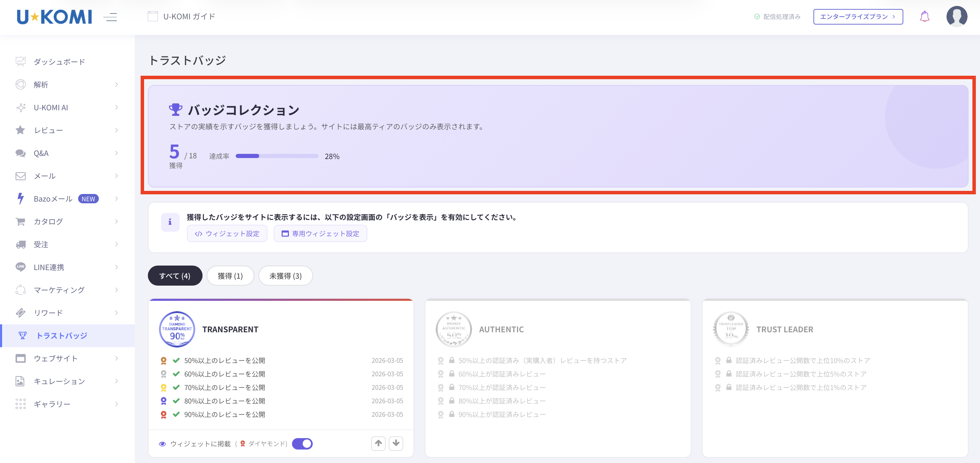The width and height of the screenshot is (980, 463).
Task: Move TRANSPARENT badge up with arrow
Action: (x=378, y=443)
